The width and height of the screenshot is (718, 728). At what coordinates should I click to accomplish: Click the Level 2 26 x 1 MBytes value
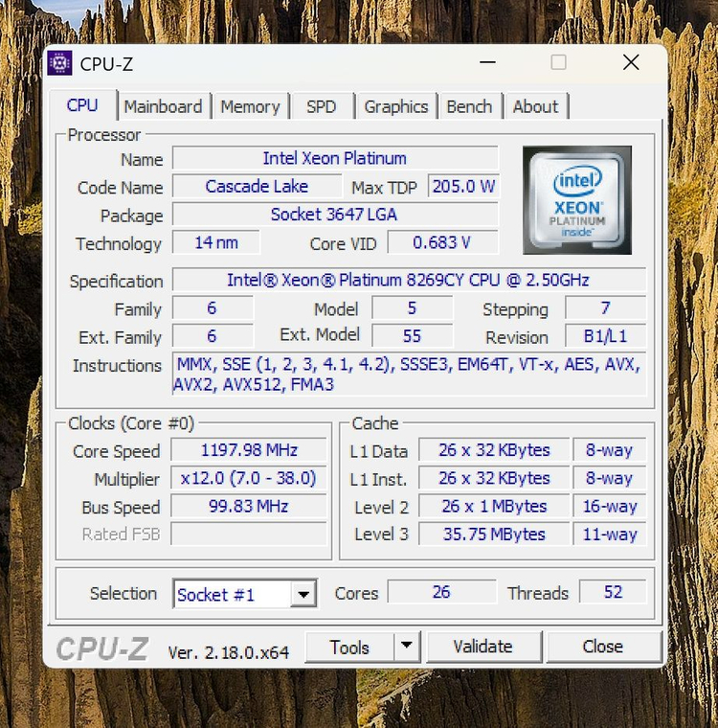494,506
